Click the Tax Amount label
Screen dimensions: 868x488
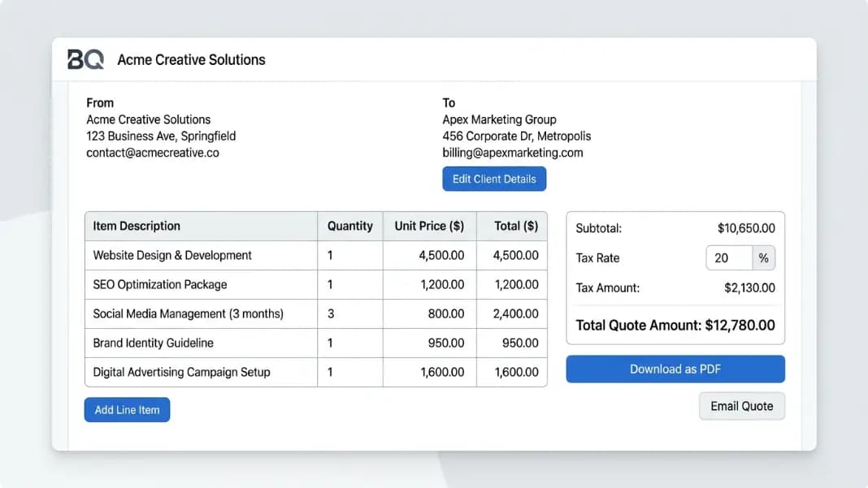(607, 287)
